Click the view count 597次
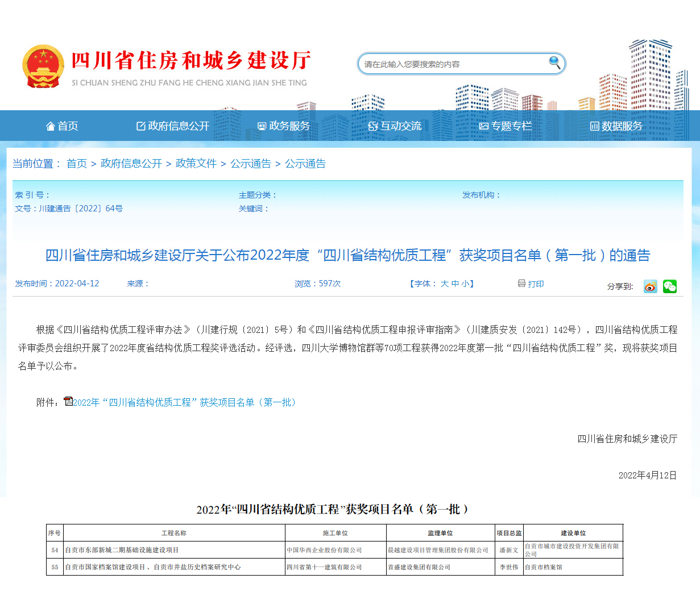The height and width of the screenshot is (604, 700). [x=330, y=284]
